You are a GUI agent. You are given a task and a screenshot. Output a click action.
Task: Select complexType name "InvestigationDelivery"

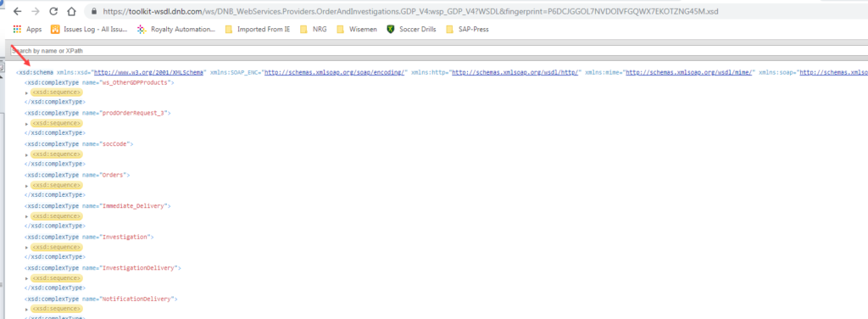coord(138,268)
